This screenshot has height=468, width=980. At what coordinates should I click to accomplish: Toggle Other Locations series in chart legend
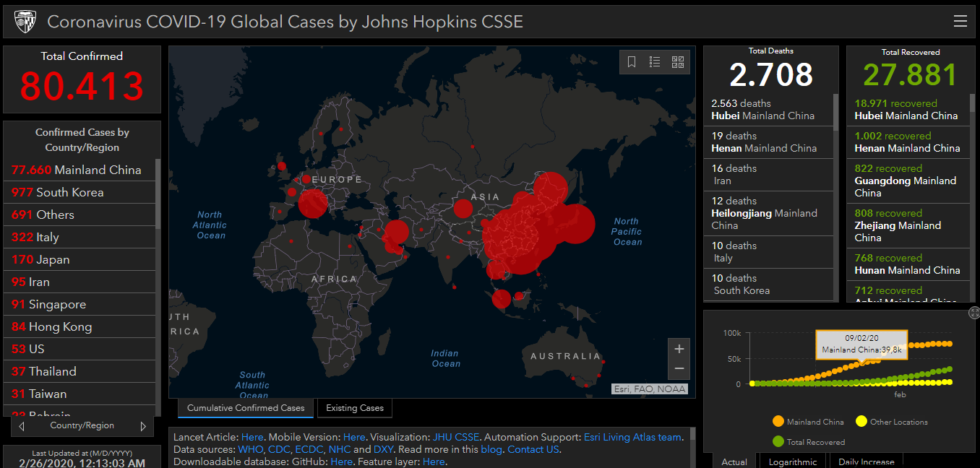(x=891, y=422)
